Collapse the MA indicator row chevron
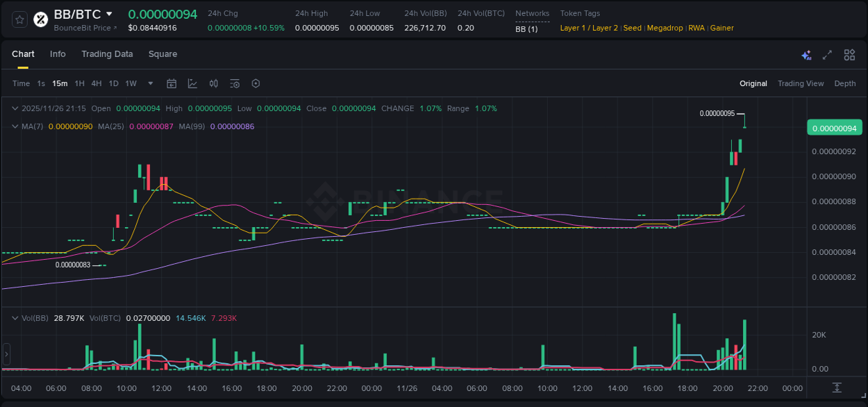This screenshot has height=407, width=868. [14, 126]
